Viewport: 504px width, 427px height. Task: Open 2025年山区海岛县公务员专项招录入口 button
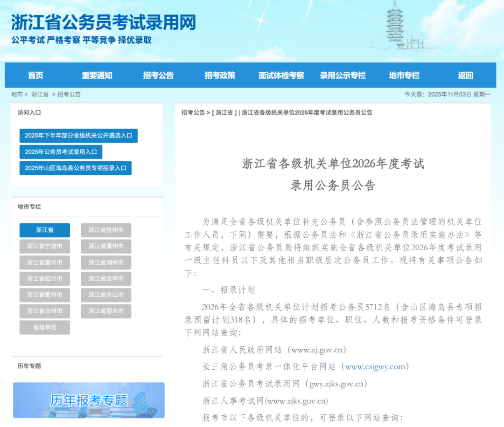coord(75,168)
